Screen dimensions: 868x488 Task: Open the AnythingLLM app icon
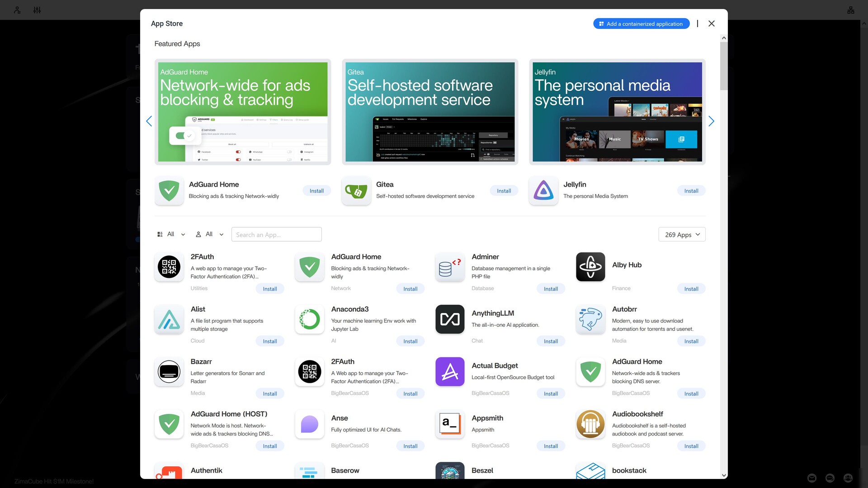450,319
